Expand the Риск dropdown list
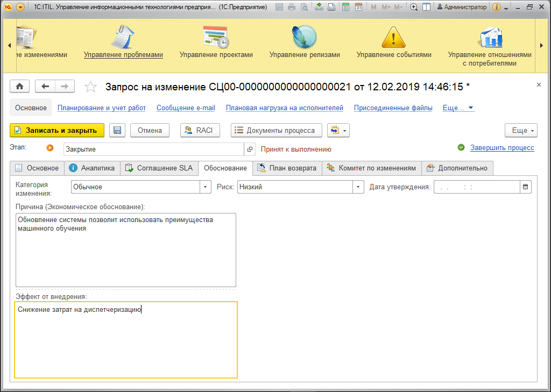 pyautogui.click(x=358, y=187)
